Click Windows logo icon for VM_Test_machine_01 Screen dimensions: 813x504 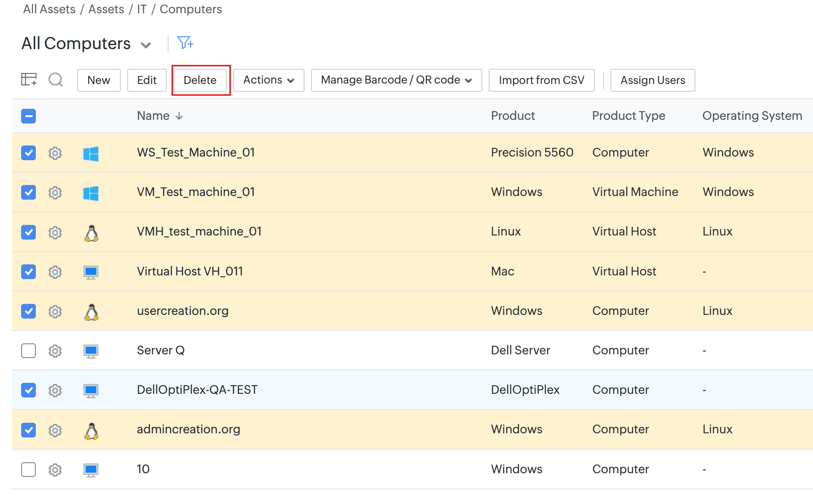pos(91,193)
